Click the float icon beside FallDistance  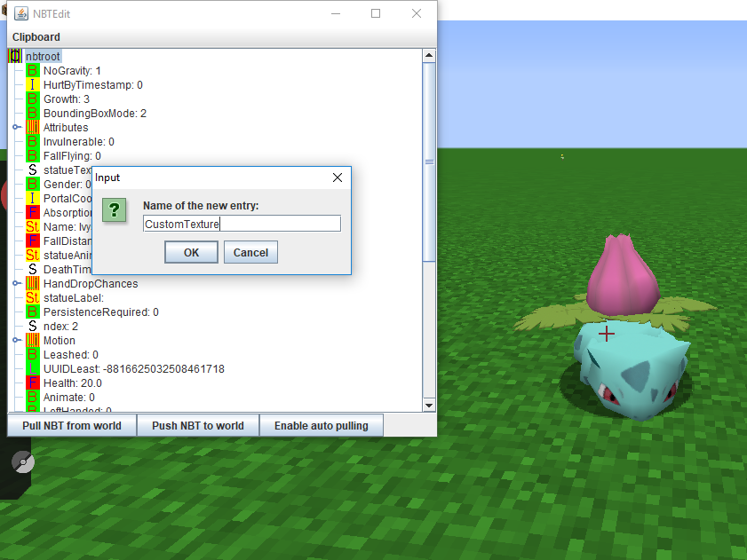32,241
